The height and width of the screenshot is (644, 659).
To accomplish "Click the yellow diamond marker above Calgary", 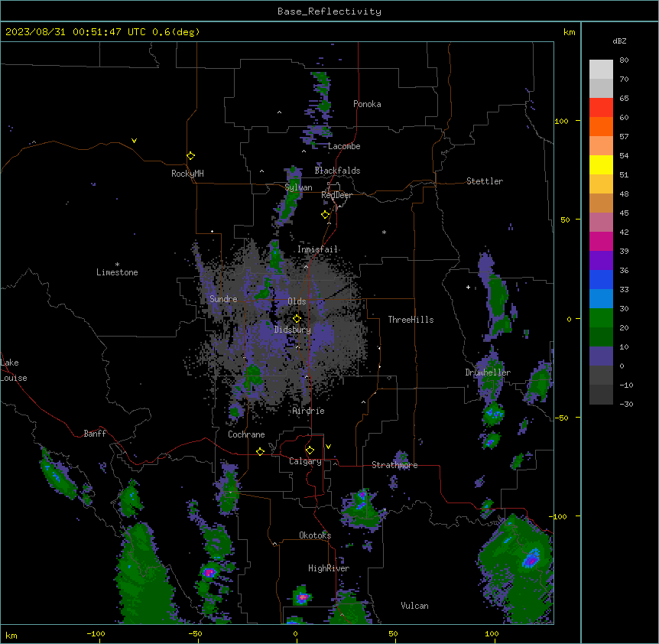I will [x=310, y=450].
